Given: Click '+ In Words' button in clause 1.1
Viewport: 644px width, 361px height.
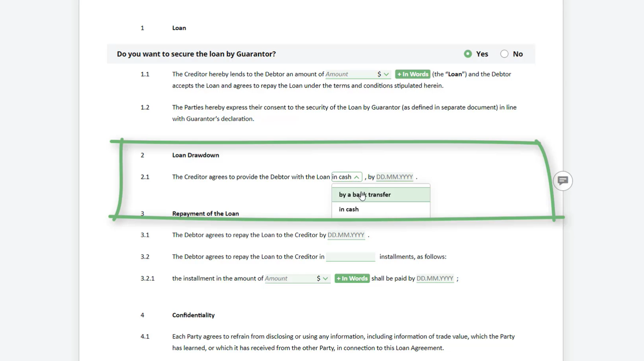Looking at the screenshot, I should (413, 74).
